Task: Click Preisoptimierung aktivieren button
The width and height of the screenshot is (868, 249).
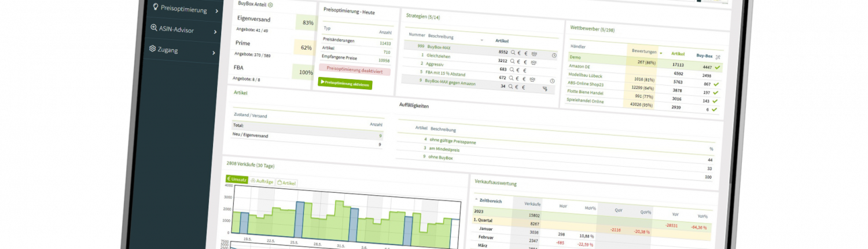Action: [x=345, y=83]
